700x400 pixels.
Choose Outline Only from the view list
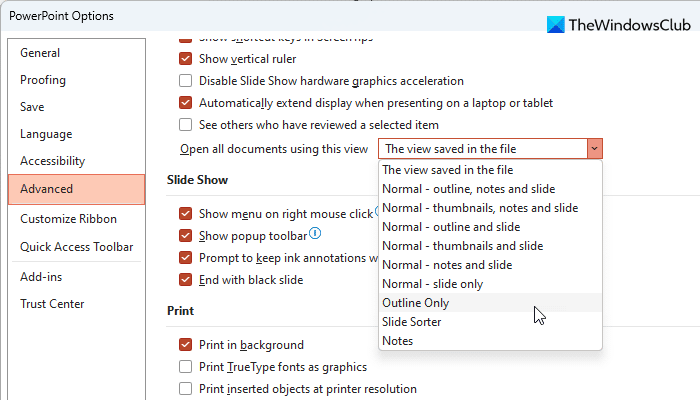tap(416, 303)
